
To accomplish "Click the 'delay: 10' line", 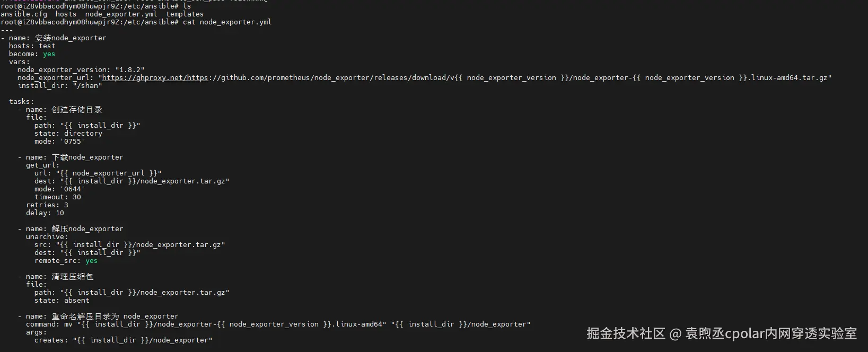I will (45, 213).
